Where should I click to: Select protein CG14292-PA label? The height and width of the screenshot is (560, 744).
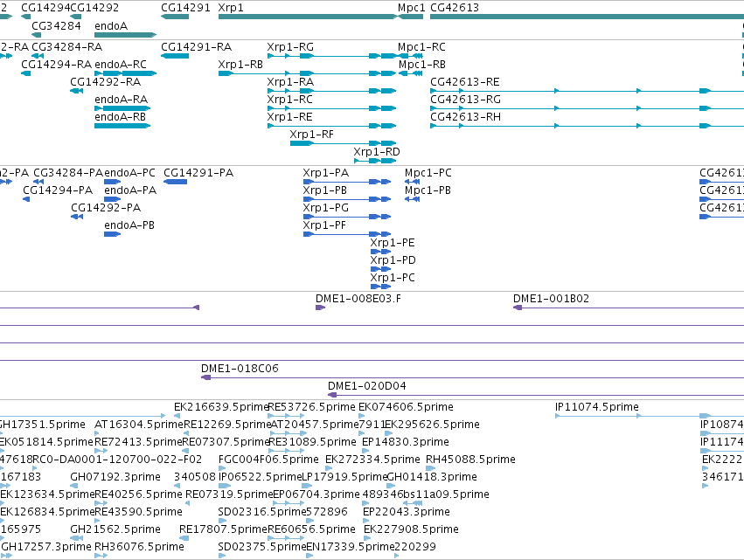click(106, 208)
